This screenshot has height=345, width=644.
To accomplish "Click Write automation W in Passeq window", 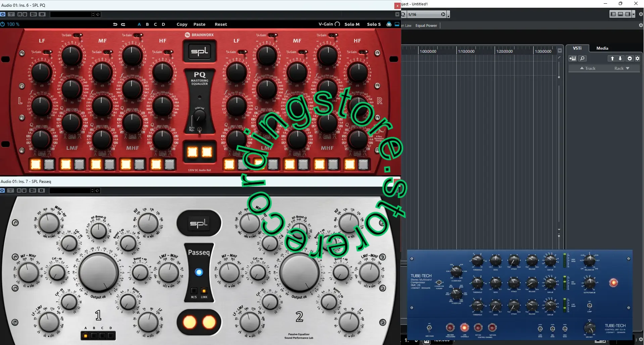I will point(24,191).
